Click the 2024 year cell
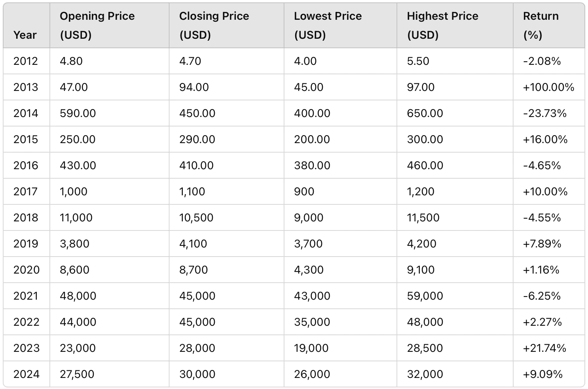The height and width of the screenshot is (389, 588). tap(27, 374)
